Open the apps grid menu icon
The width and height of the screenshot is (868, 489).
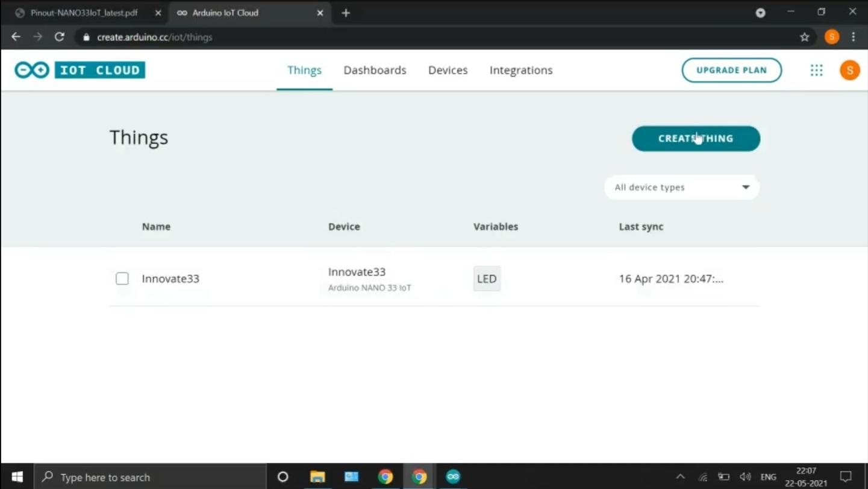click(816, 70)
